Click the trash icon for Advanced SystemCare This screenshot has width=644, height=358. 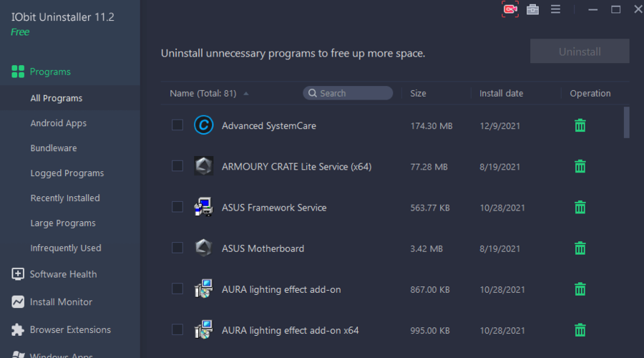[580, 125]
